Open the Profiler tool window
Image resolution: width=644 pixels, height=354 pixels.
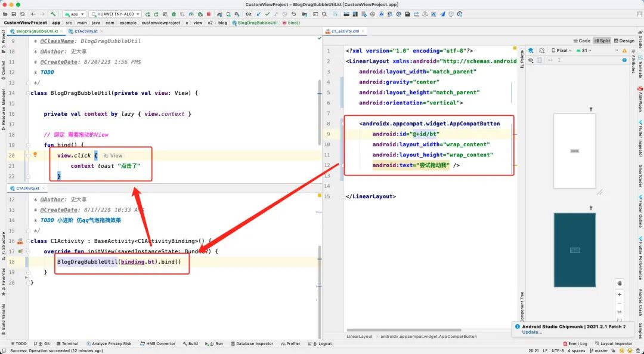pos(290,344)
